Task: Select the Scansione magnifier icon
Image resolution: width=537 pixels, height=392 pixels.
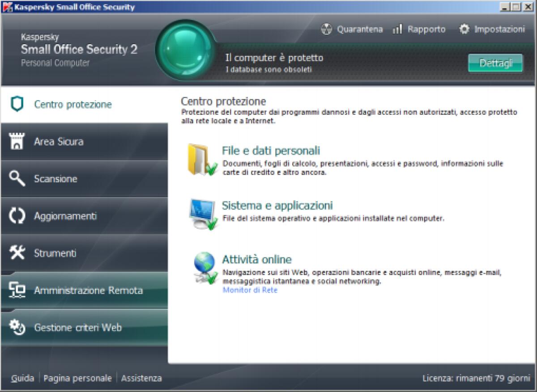Action: [x=17, y=178]
